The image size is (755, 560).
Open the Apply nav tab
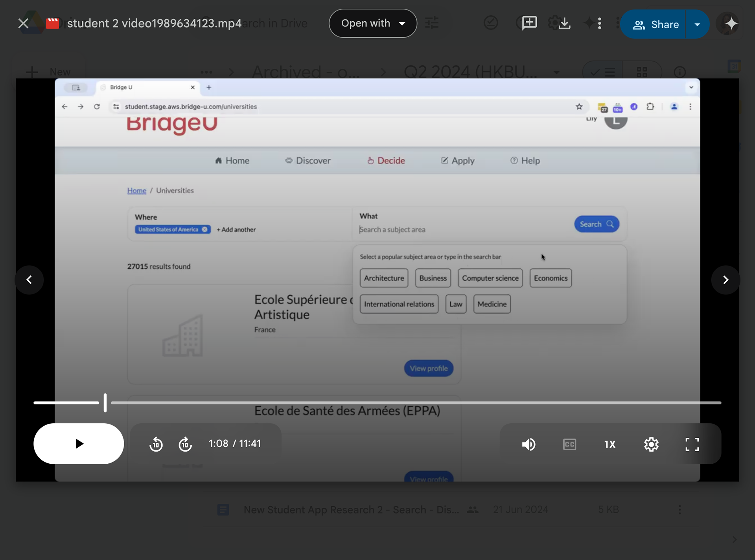pos(458,161)
